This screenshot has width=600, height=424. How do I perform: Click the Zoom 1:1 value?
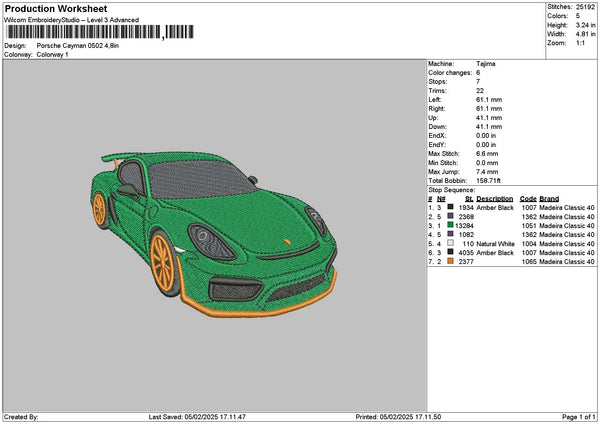click(x=582, y=43)
